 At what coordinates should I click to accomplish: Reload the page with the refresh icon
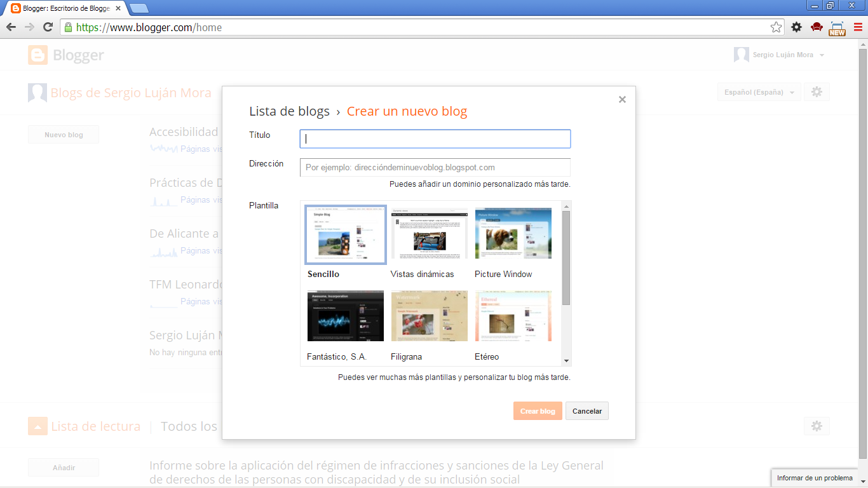tap(48, 27)
